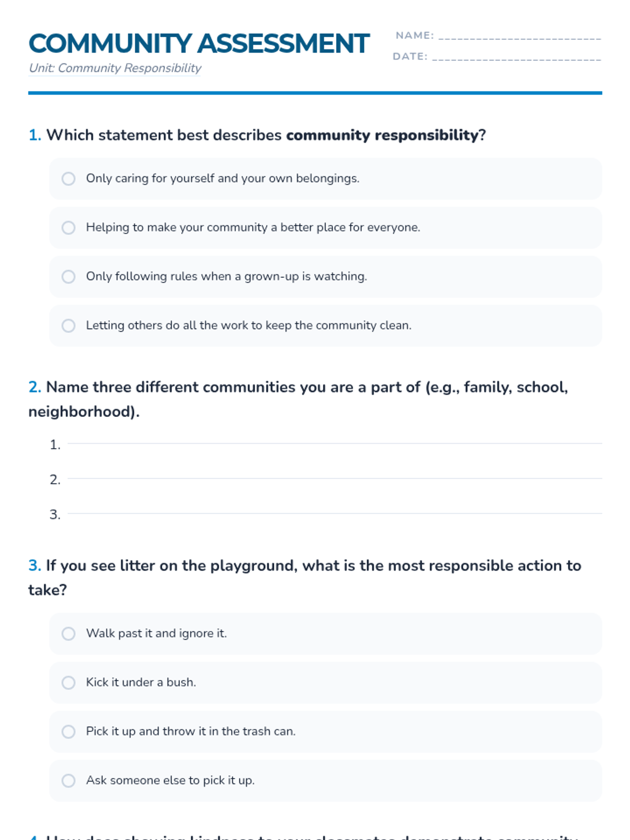Select 'Walk past it and ignore it' radio
Image resolution: width=630 pixels, height=840 pixels.
pos(69,634)
